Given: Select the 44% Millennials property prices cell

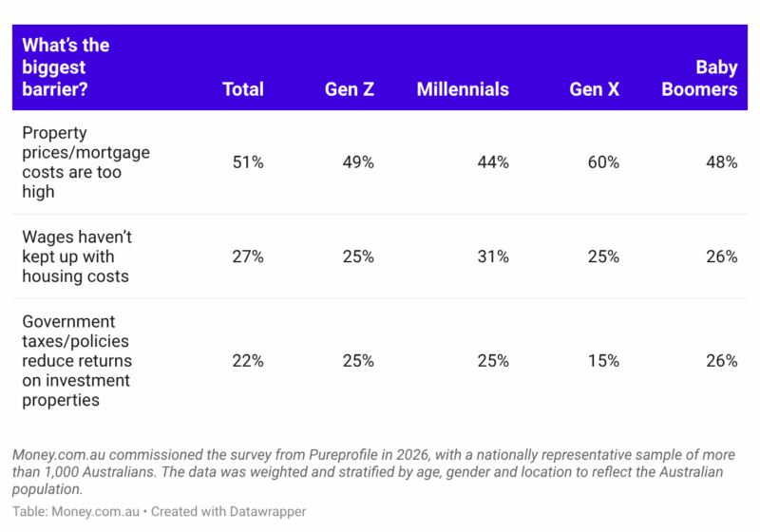Looking at the screenshot, I should click(x=493, y=162).
